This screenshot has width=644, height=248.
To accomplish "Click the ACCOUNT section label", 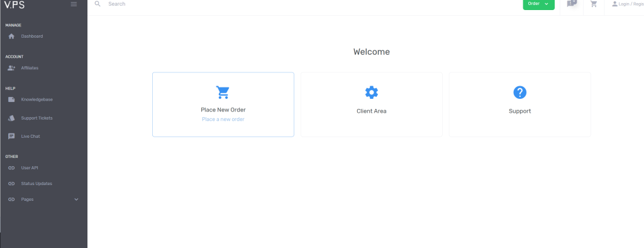I will coord(14,57).
